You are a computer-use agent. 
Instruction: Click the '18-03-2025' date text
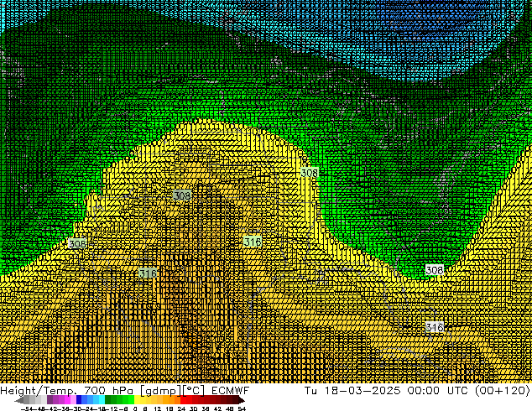click(362, 391)
